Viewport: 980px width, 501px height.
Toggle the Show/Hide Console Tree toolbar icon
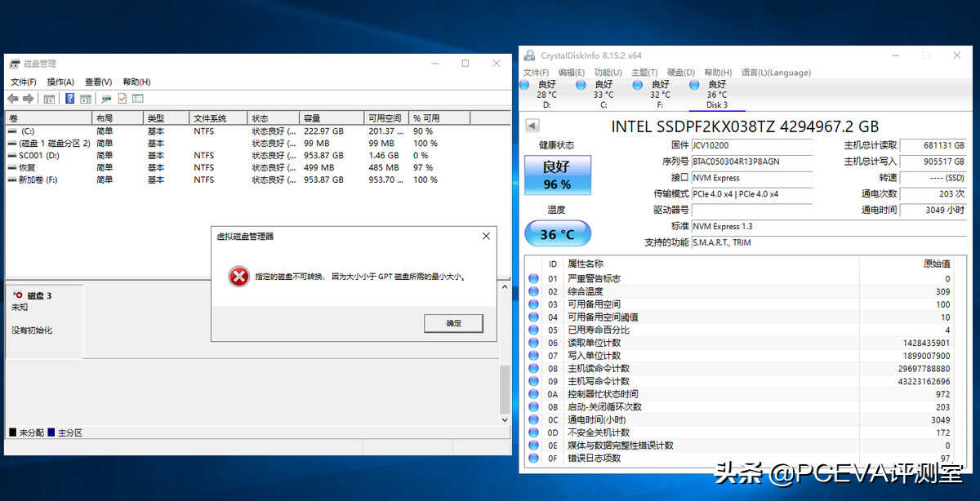[49, 99]
